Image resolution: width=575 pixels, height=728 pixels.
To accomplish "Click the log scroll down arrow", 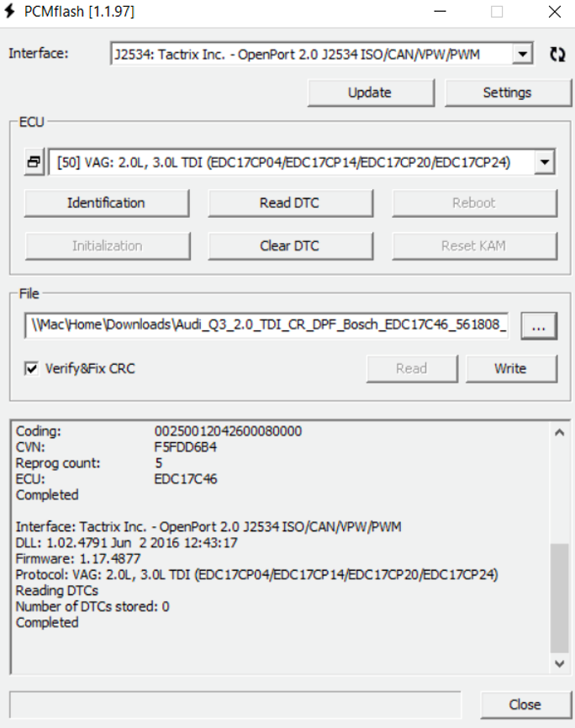I will [560, 663].
